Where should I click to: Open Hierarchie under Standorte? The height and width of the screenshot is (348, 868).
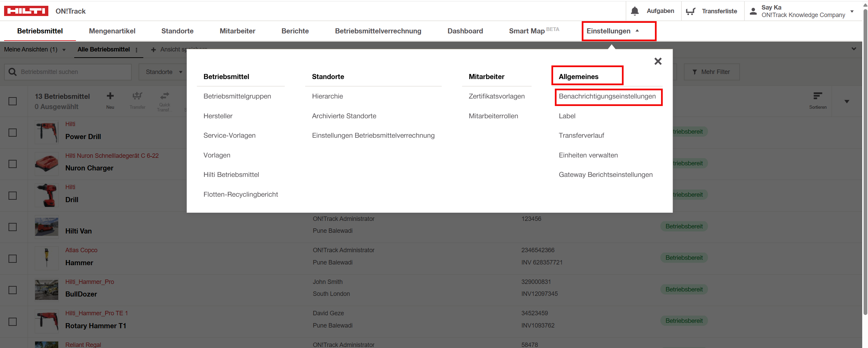(327, 96)
